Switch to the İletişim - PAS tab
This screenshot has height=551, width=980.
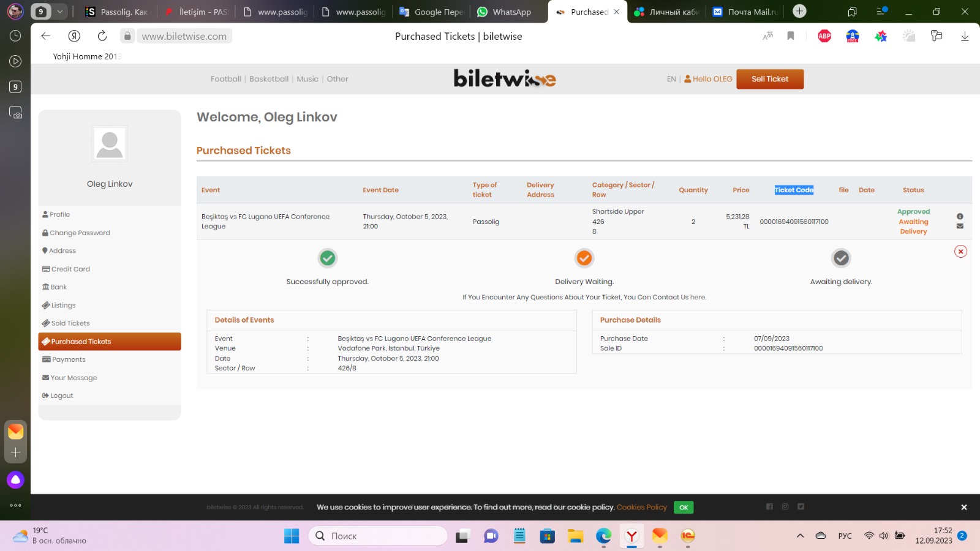(x=196, y=12)
